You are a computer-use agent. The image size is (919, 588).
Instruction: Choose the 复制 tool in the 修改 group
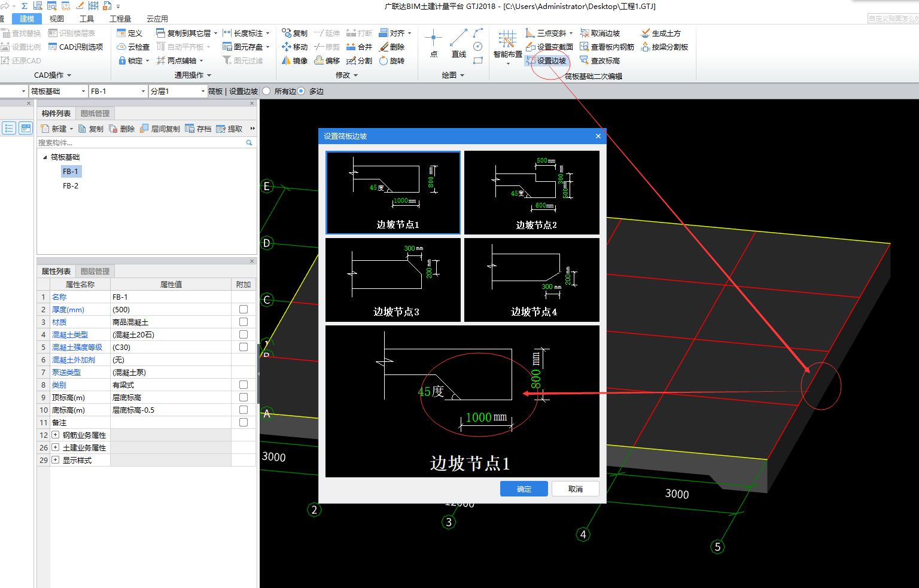[x=294, y=33]
